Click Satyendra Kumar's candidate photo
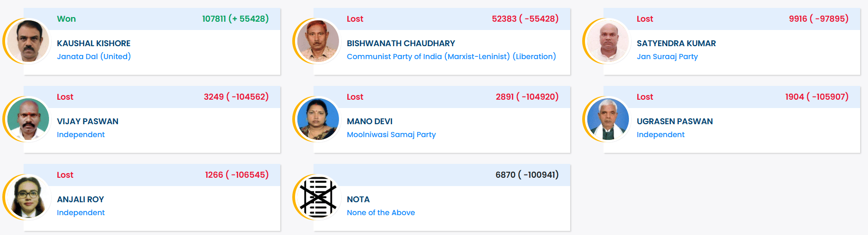Viewport: 868px width, 235px height. pyautogui.click(x=608, y=41)
